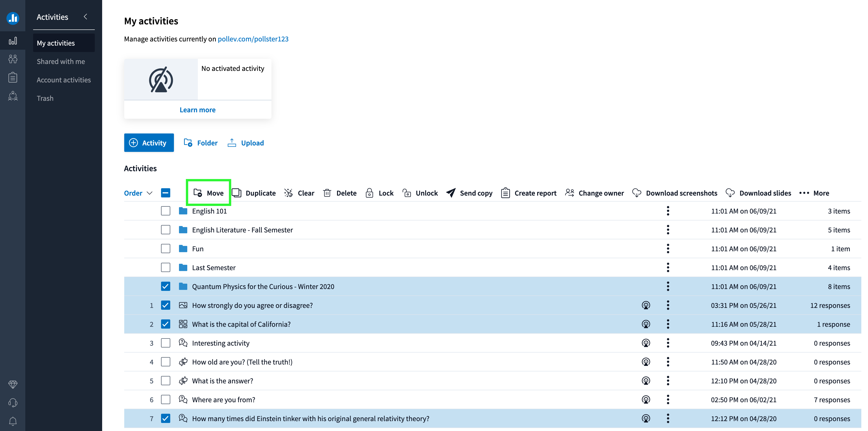This screenshot has width=868, height=431.
Task: Click the diamond upgrade icon in sidebar
Action: pos(13,384)
